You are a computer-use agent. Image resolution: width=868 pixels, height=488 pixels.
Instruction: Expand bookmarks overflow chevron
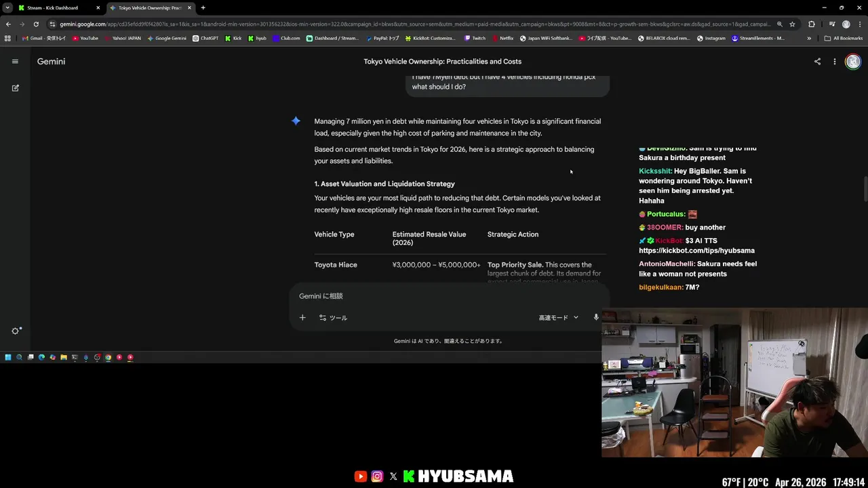point(809,38)
